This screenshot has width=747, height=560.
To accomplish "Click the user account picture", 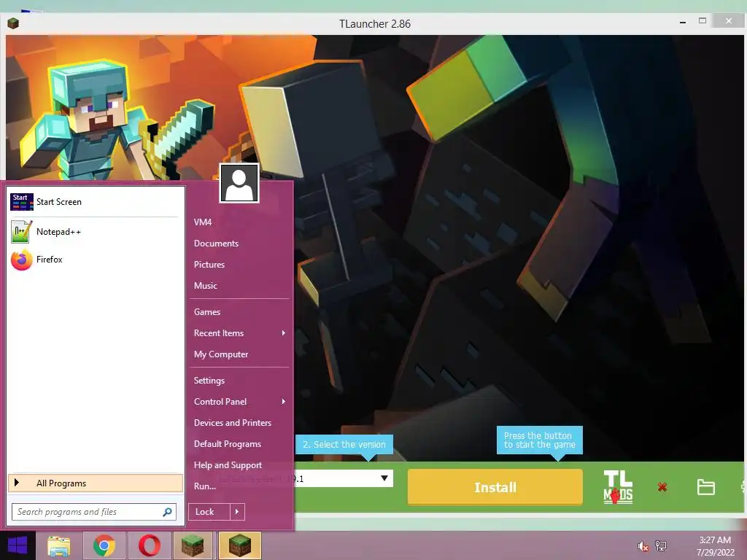I will (x=239, y=183).
